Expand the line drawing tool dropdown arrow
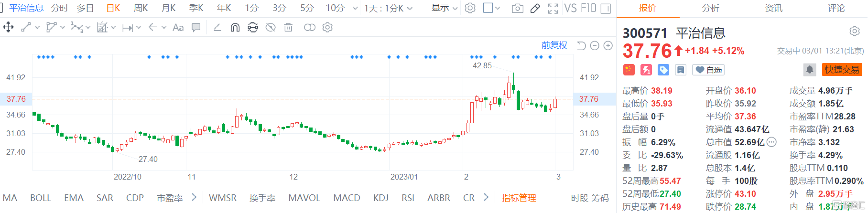The height and width of the screenshot is (213, 868). point(37,28)
